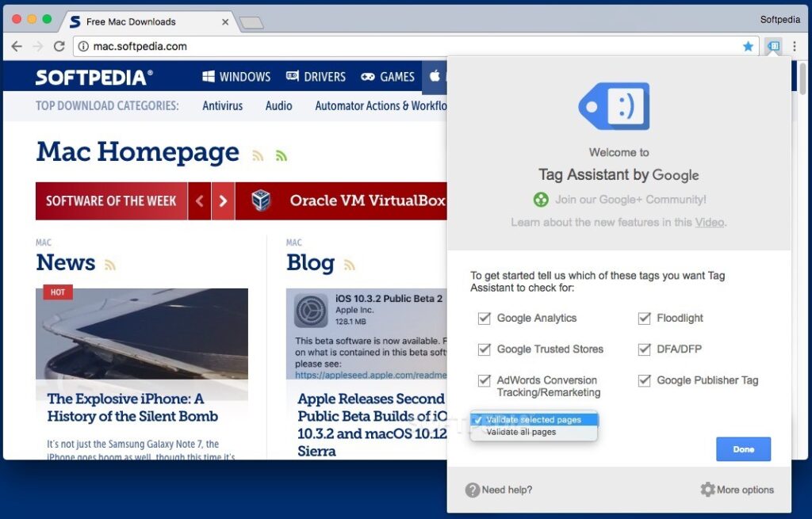Go to the Games section
The image size is (812, 519).
click(x=388, y=77)
